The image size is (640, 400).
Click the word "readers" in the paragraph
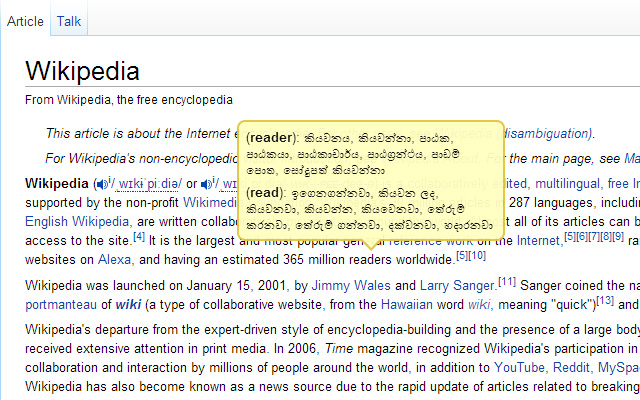pyautogui.click(x=371, y=260)
